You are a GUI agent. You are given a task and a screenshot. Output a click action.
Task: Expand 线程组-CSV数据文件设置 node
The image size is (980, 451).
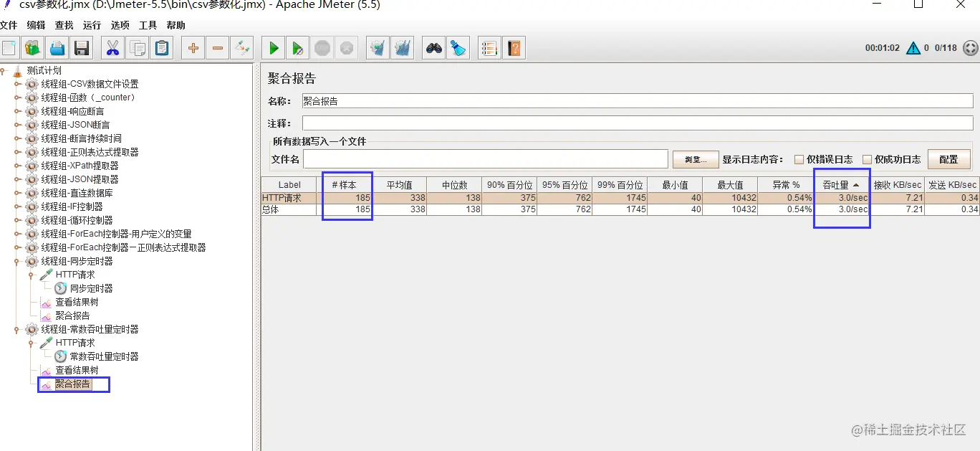18,84
